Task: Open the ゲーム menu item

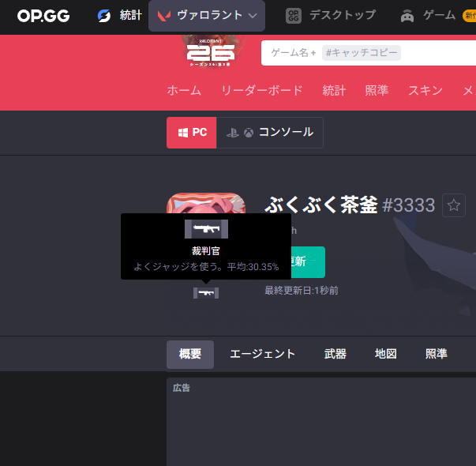Action: point(439,15)
